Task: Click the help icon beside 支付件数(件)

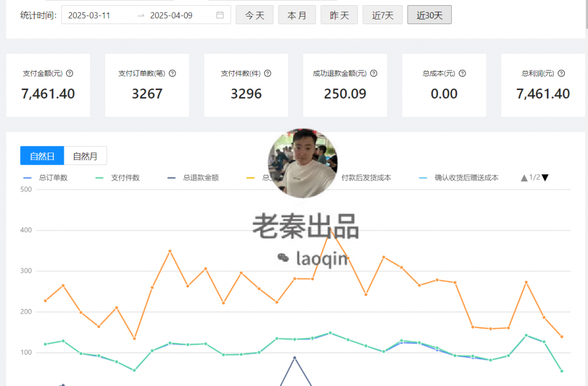Action: (x=268, y=73)
